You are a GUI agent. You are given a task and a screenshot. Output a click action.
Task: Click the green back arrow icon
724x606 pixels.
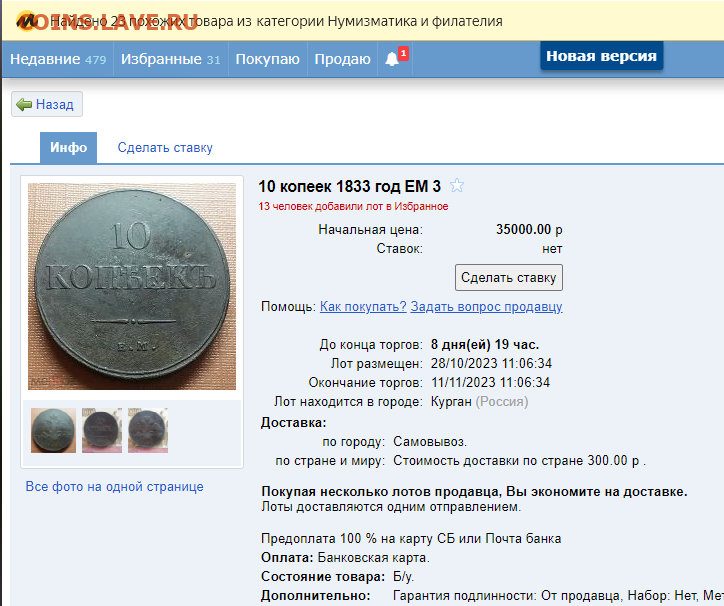click(x=24, y=104)
